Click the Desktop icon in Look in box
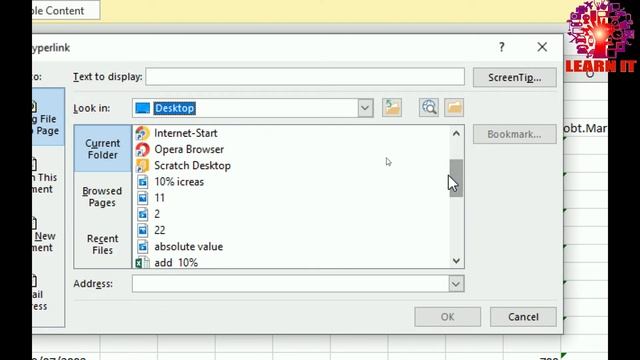Viewport: 640px width, 360px height. pyautogui.click(x=142, y=108)
